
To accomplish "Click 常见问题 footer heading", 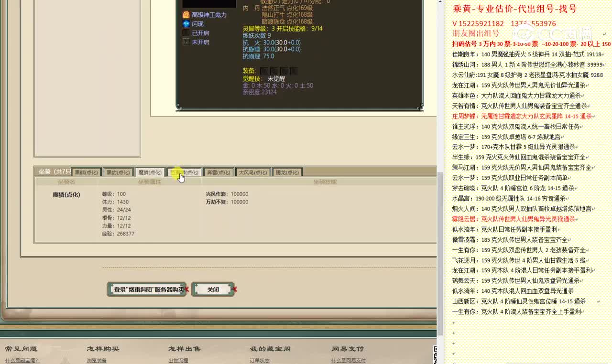I will pyautogui.click(x=21, y=349).
